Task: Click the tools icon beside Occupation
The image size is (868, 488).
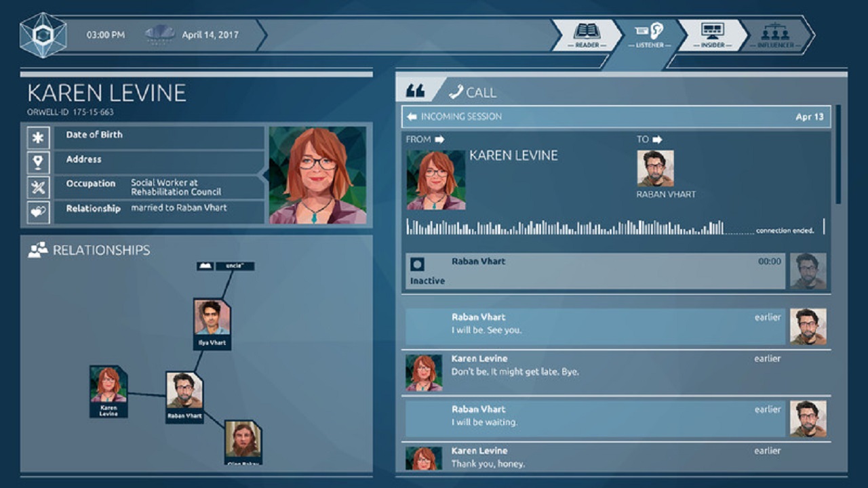Action: click(x=39, y=184)
